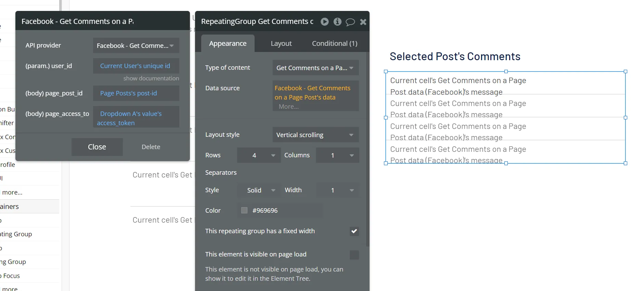
Task: Open the separator Width dropdown
Action: tap(337, 190)
